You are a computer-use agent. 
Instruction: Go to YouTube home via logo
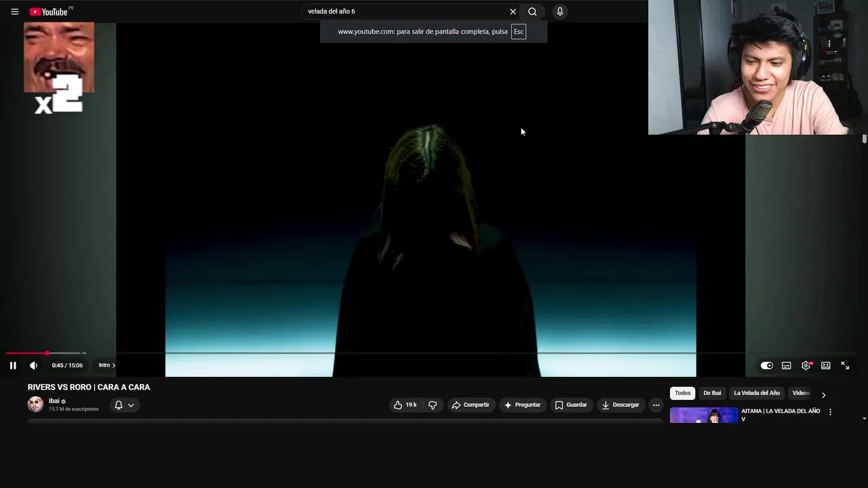coord(49,12)
